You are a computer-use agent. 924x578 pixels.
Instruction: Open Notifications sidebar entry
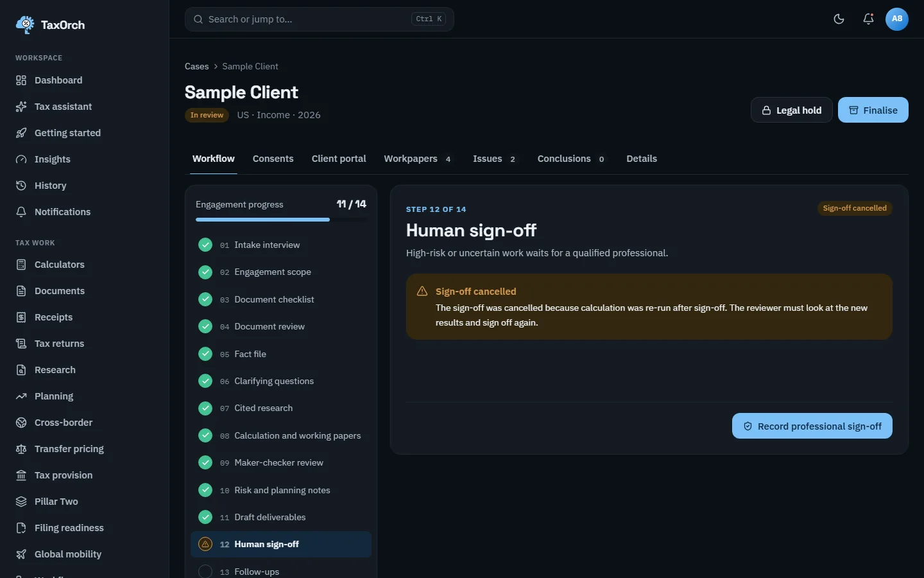pos(85,212)
